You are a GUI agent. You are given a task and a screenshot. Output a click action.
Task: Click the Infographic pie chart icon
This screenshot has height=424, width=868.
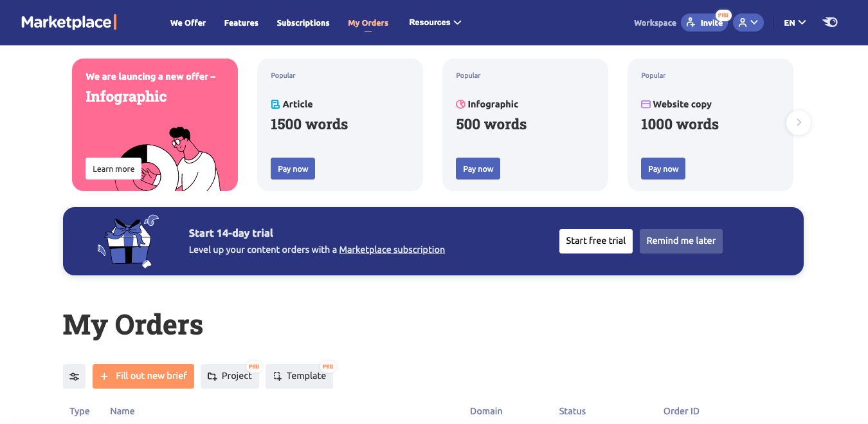coord(460,104)
